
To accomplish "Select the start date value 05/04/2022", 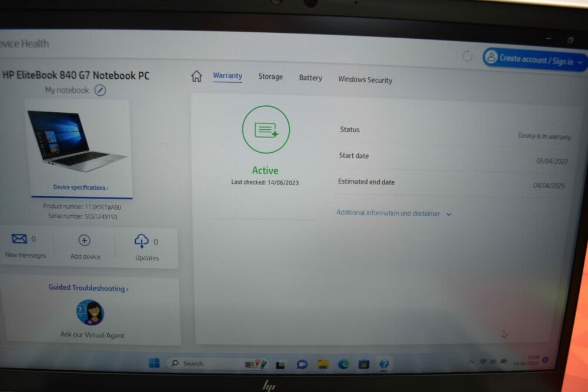I will tap(552, 161).
